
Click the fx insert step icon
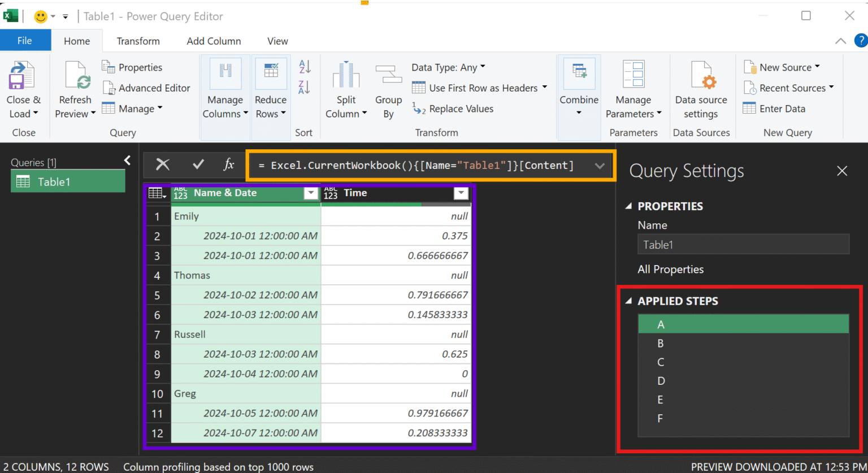click(228, 164)
